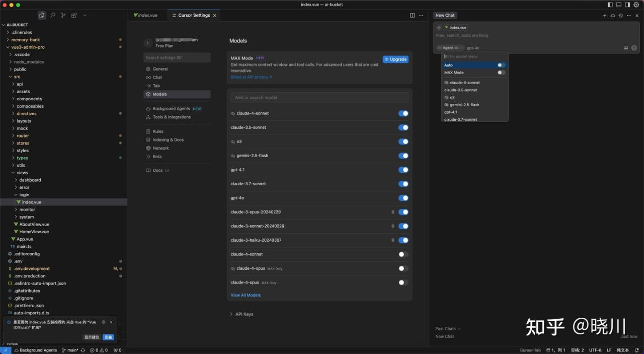
Task: Open HomeView.vue in the explorer
Action: pos(34,232)
